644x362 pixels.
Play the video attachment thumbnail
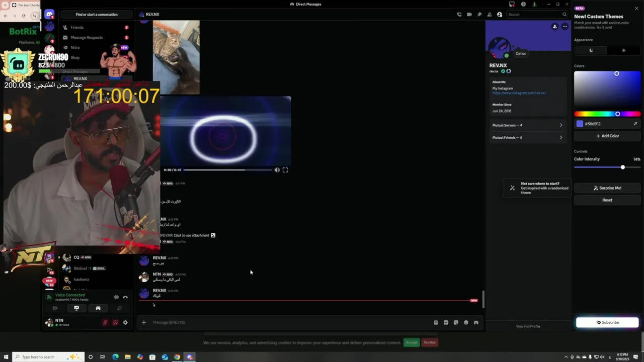pyautogui.click(x=225, y=131)
